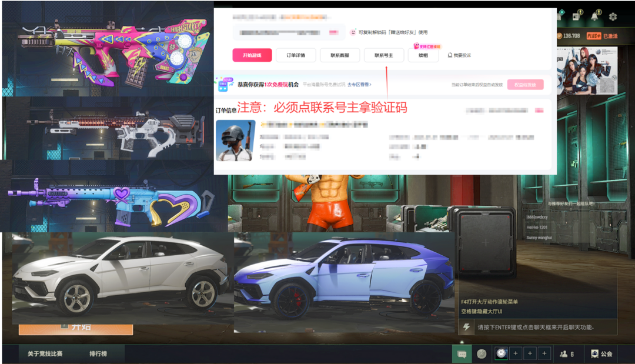Click the 订单信息 label

[226, 110]
